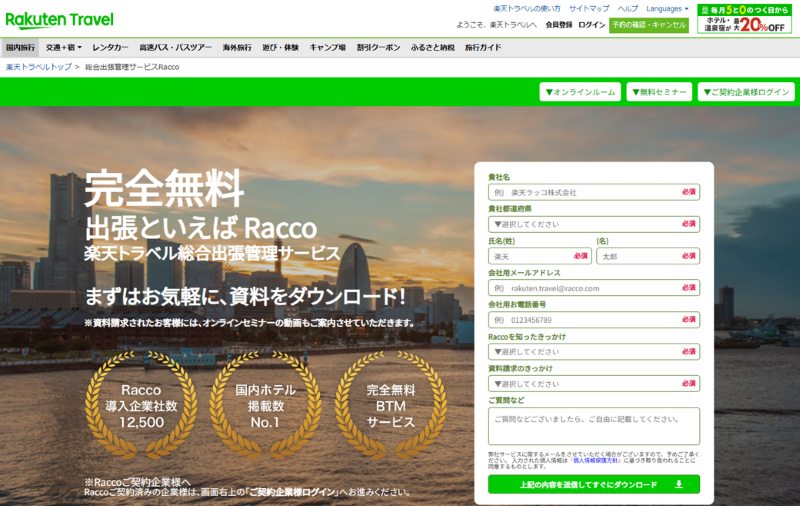Open the 遊び・体験 section
Viewport: 800px width, 506px height.
click(x=281, y=47)
